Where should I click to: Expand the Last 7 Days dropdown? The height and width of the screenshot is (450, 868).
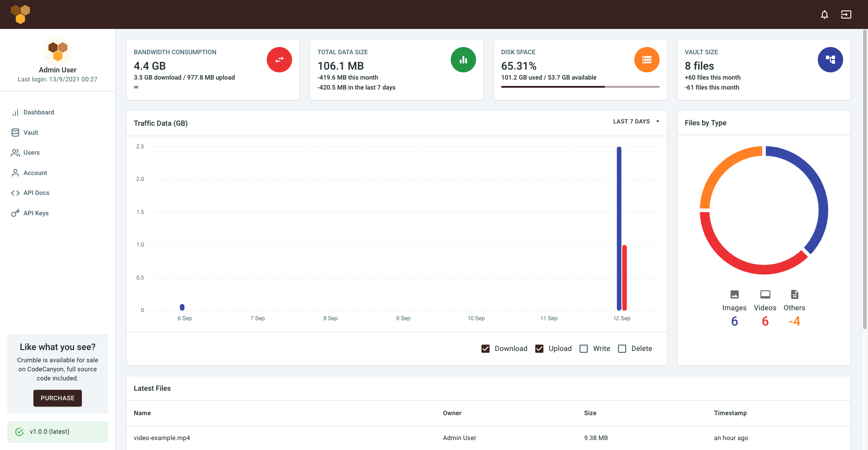[636, 122]
